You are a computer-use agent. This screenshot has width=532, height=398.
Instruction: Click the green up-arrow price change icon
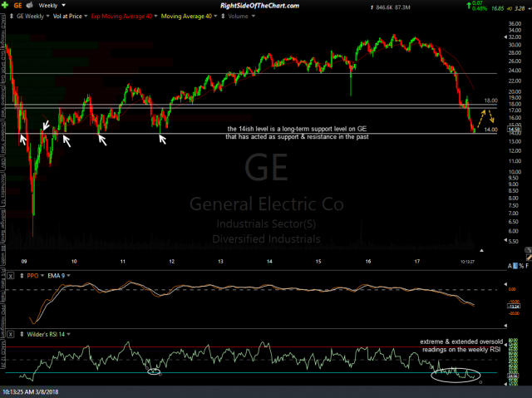coord(469,5)
